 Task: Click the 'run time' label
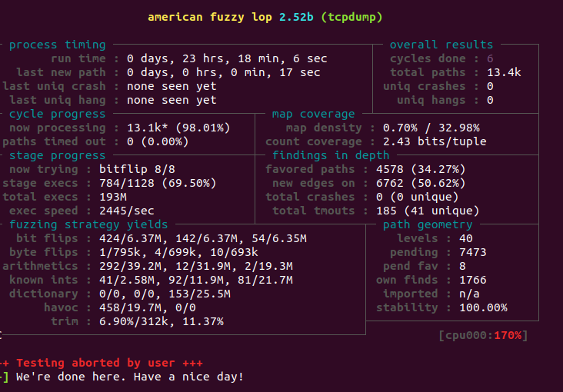[x=78, y=58]
